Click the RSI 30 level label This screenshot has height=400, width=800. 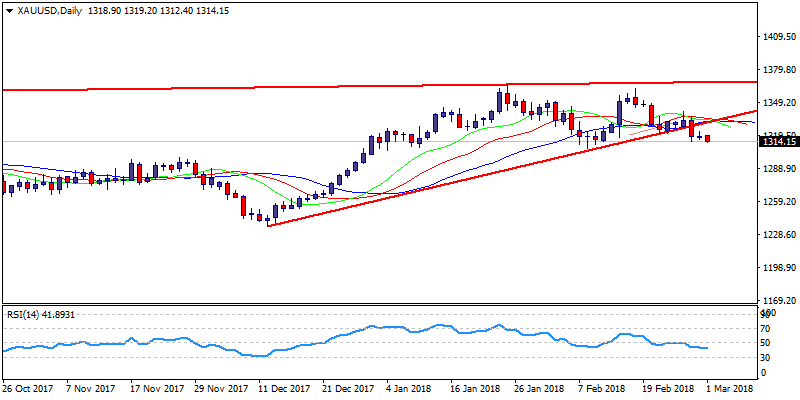coord(767,357)
